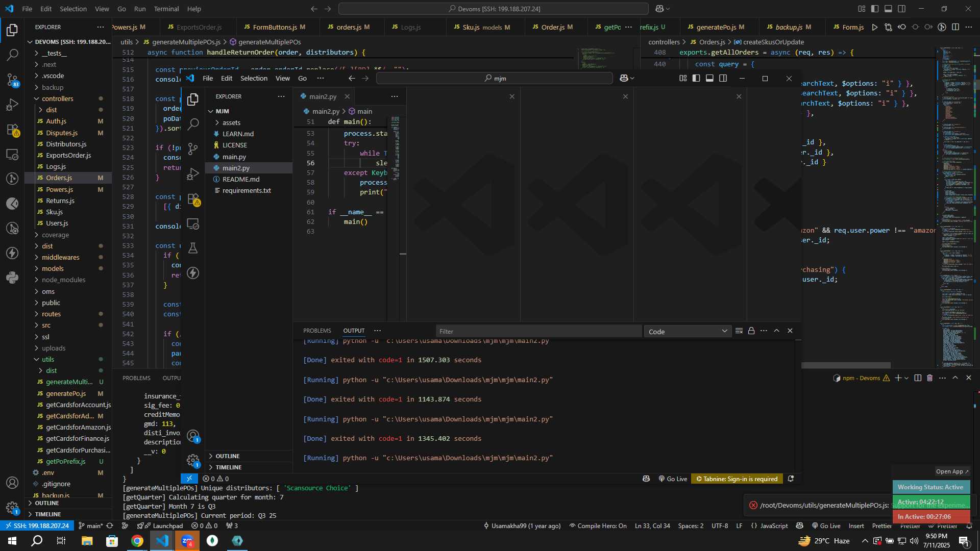980x551 pixels.
Task: Kill terminal with Devoms trash icon
Action: [x=929, y=378]
